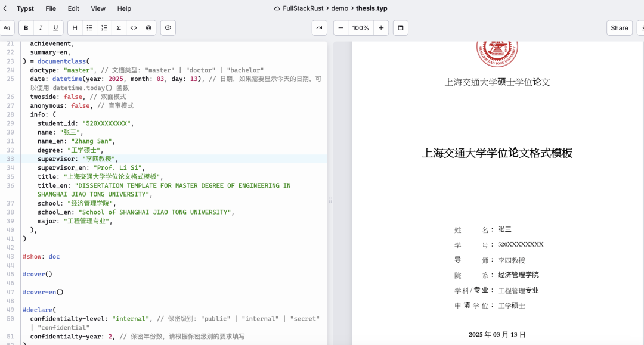
Task: Toggle bold formatting
Action: pos(26,28)
